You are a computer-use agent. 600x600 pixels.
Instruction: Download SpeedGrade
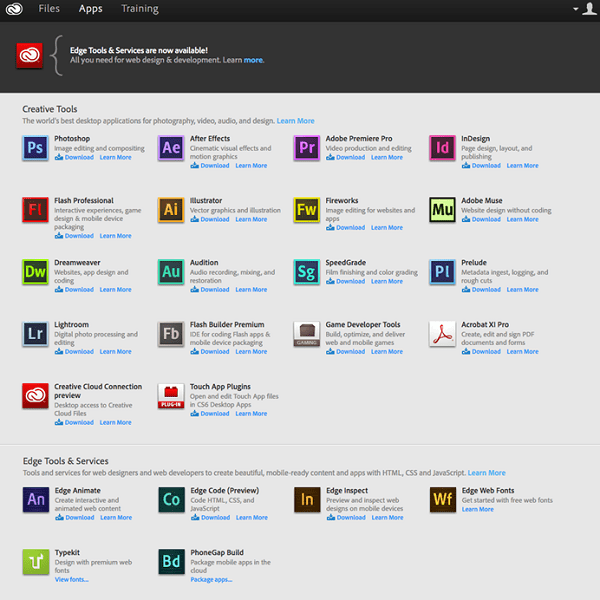click(346, 281)
